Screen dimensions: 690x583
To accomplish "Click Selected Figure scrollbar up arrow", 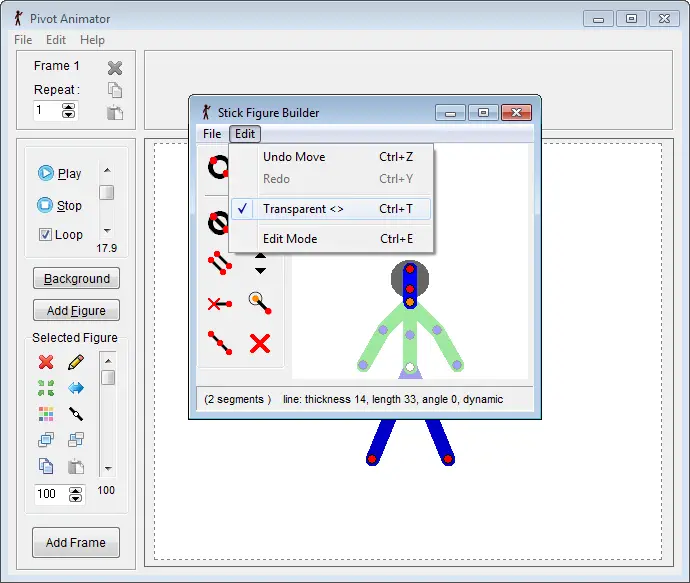I will [x=108, y=361].
